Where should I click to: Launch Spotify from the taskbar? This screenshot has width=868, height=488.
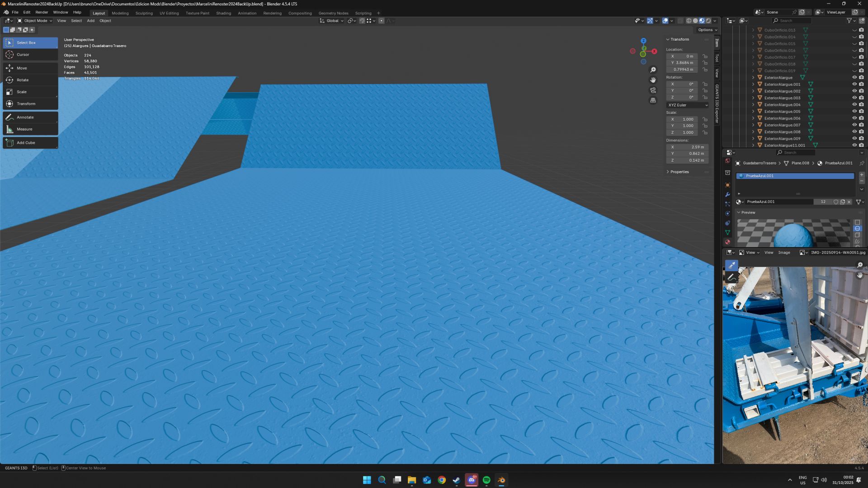click(x=486, y=480)
